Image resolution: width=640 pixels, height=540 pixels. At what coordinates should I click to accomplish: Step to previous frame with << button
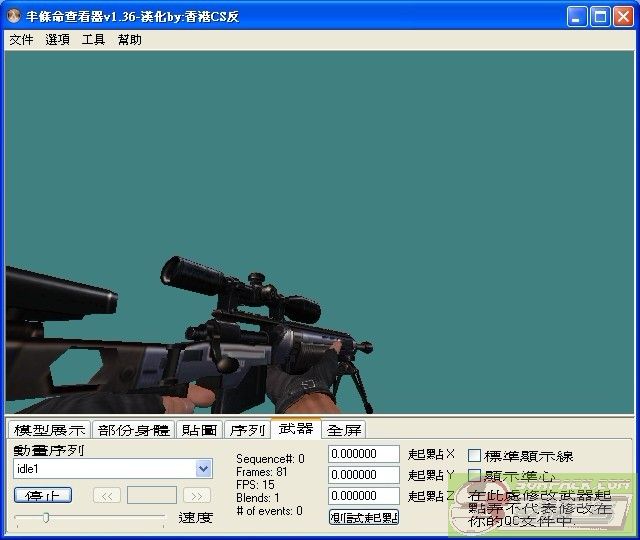107,495
